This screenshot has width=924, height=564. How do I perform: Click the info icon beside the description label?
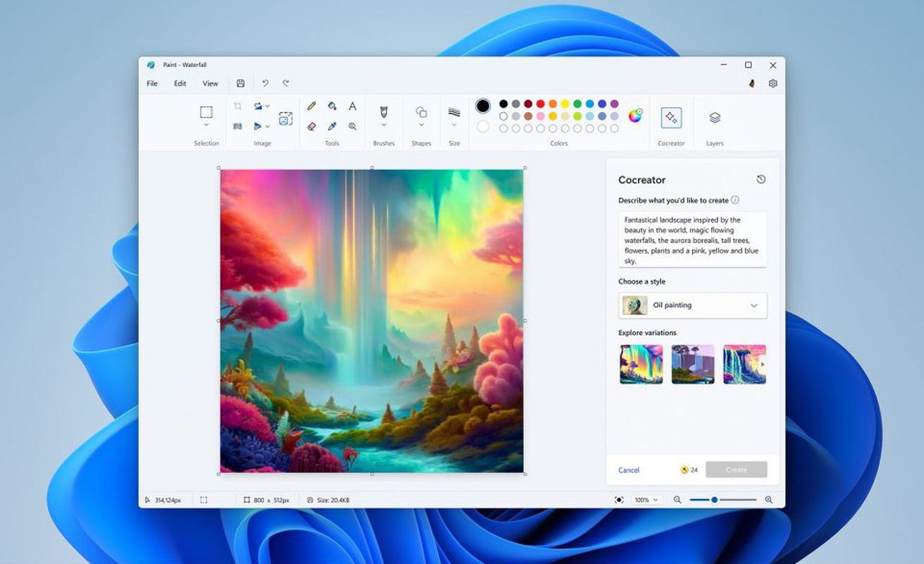pos(735,200)
